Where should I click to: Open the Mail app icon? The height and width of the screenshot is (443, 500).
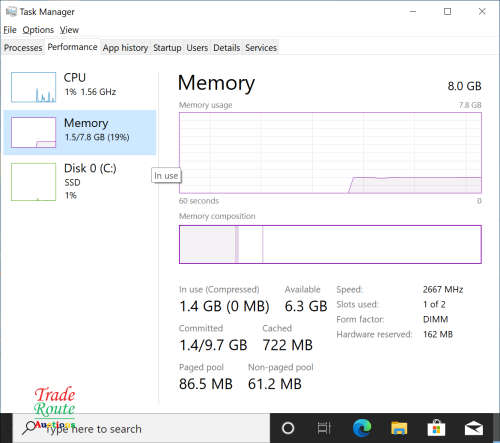[x=474, y=428]
